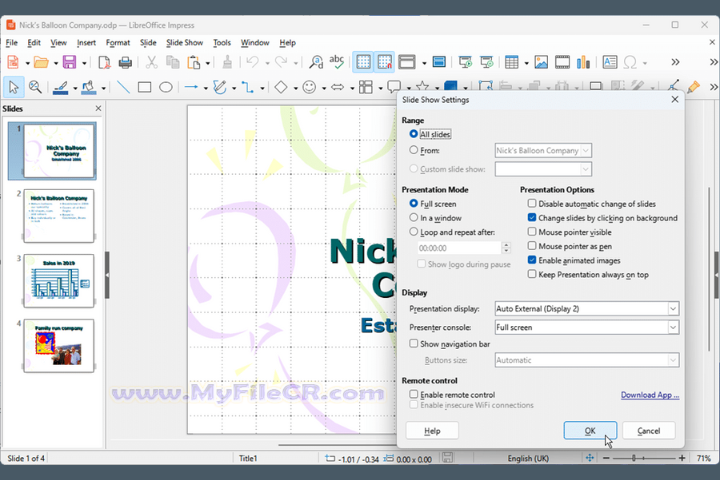Image resolution: width=720 pixels, height=480 pixels.
Task: Enable Mouse pointer as pen checkbox
Action: [x=532, y=246]
